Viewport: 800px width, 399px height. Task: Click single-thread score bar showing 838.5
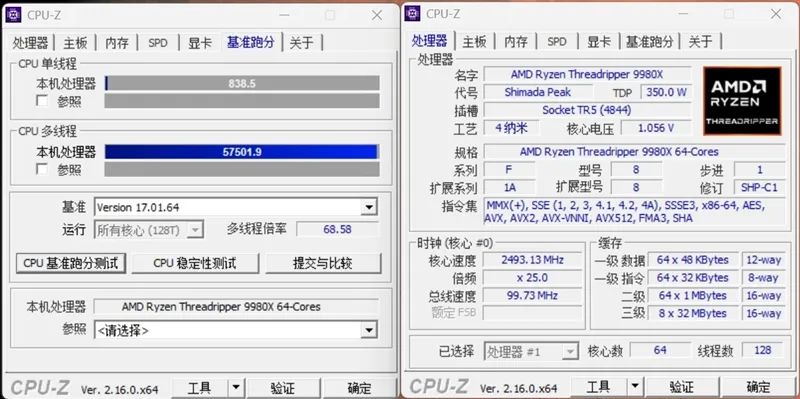[242, 83]
